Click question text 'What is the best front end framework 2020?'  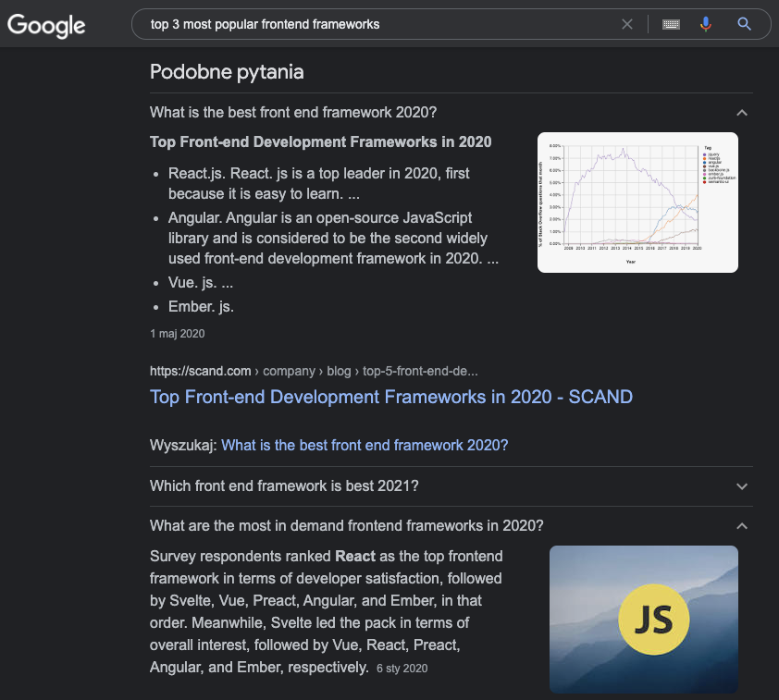point(293,112)
